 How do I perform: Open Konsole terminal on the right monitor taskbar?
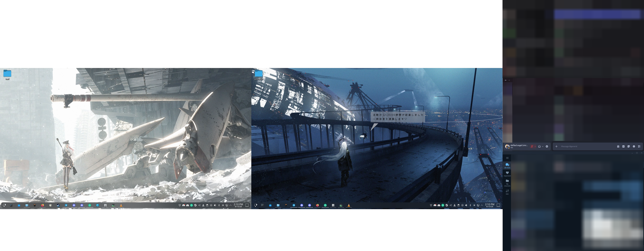[x=286, y=205]
